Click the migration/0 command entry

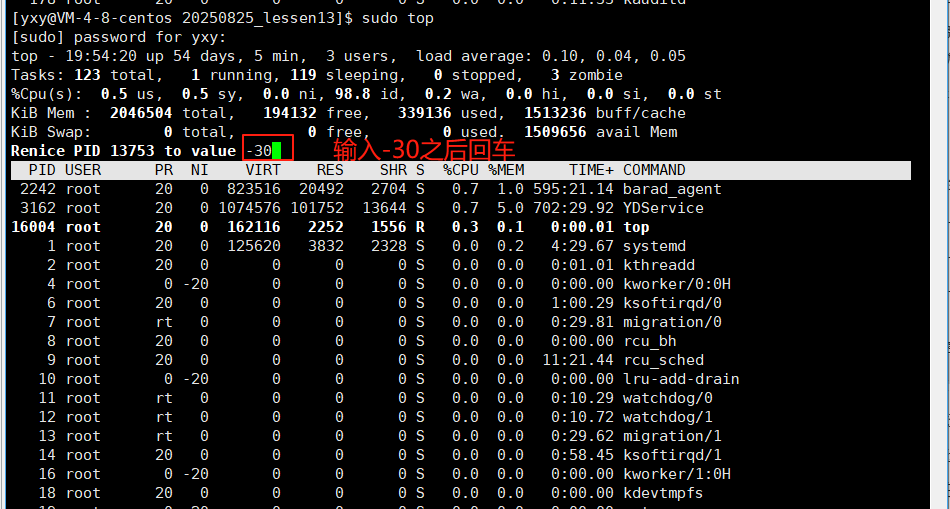673,322
